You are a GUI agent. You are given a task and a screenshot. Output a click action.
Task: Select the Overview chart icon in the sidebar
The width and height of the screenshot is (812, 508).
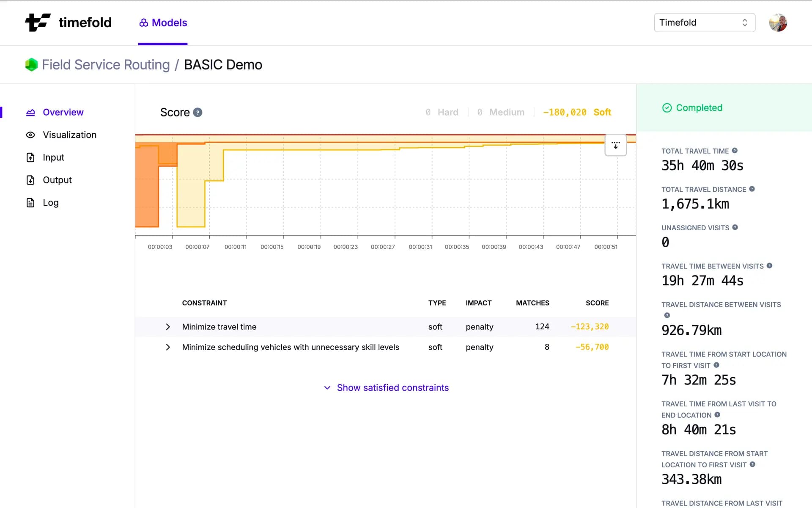31,112
